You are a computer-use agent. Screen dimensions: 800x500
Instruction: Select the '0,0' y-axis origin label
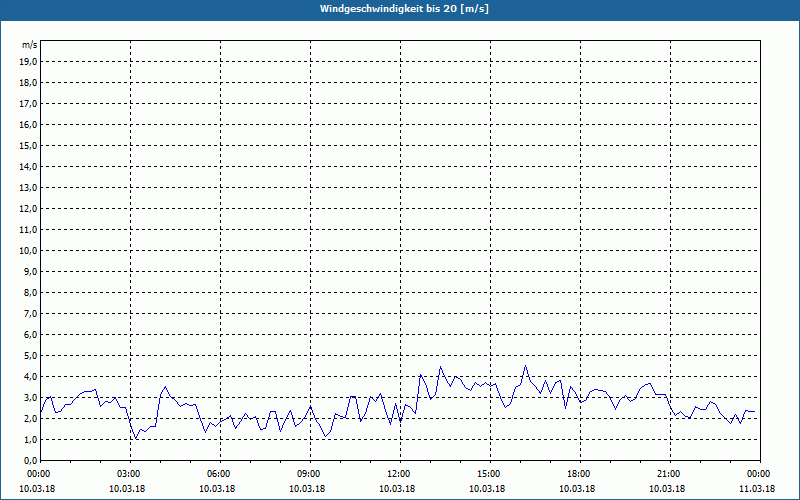30,460
